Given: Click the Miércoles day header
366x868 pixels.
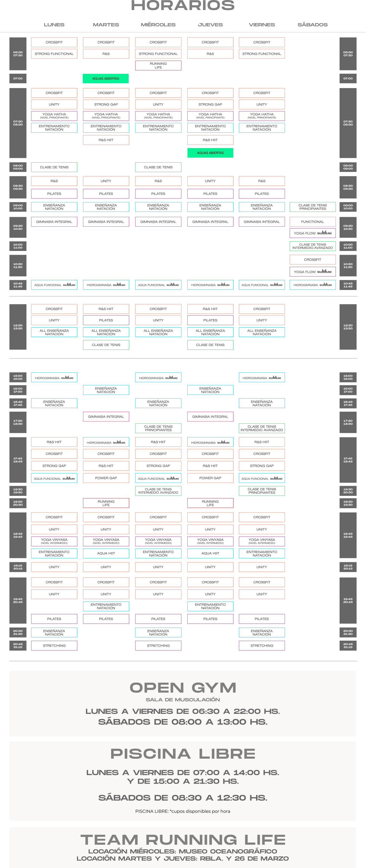Looking at the screenshot, I should (x=158, y=25).
